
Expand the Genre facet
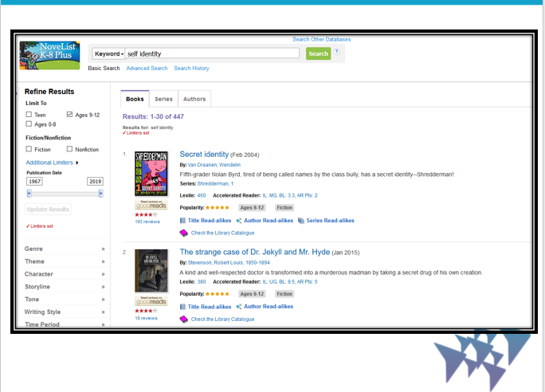[65, 249]
